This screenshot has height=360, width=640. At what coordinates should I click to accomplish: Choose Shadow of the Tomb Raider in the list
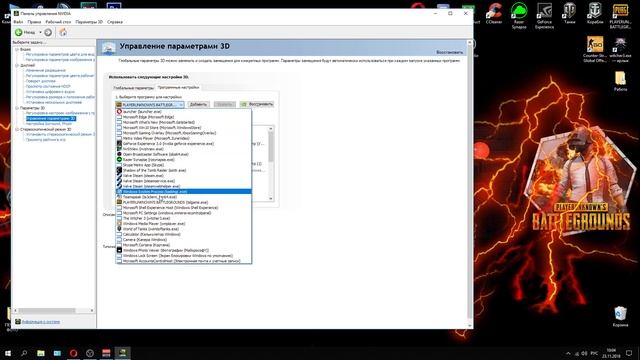[184, 170]
